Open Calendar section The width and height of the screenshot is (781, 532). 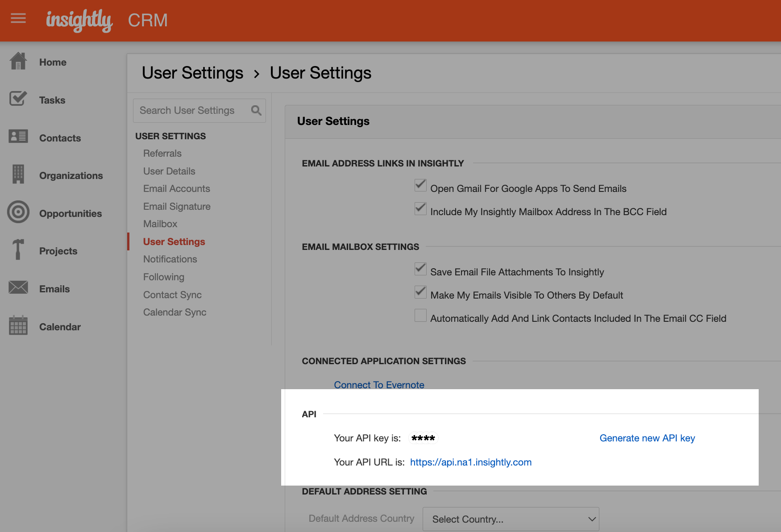[60, 327]
